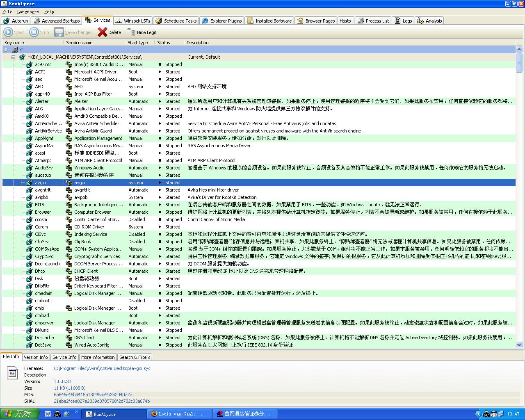The height and width of the screenshot is (420, 525).
Task: Click the services list scroll-down arrow
Action: (519, 345)
